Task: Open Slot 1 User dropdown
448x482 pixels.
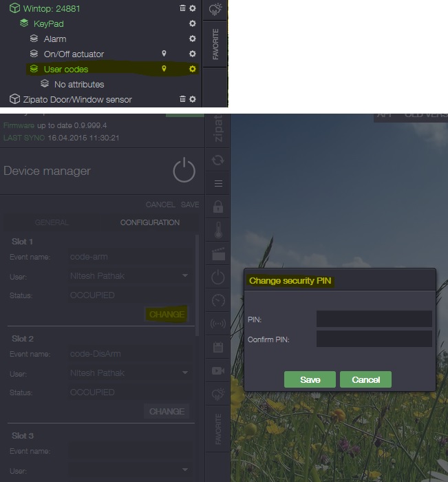Action: 184,276
